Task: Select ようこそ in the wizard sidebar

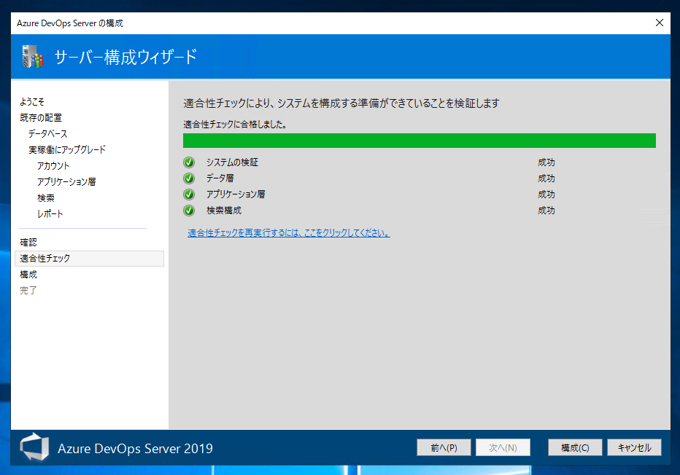Action: point(32,102)
